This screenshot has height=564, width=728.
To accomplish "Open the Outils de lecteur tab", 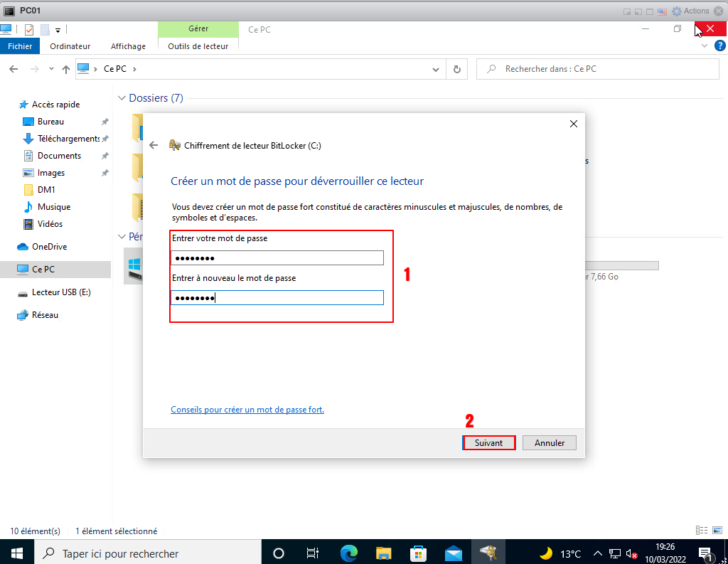I will coord(198,46).
